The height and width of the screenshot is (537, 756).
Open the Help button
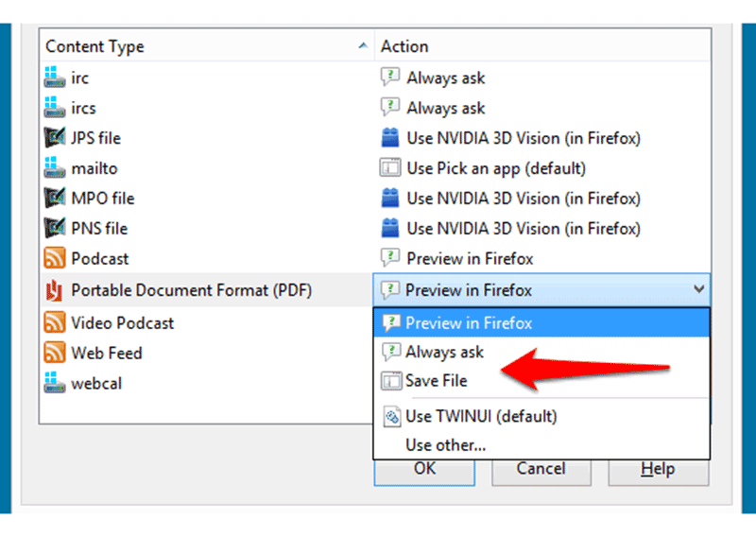coord(658,471)
